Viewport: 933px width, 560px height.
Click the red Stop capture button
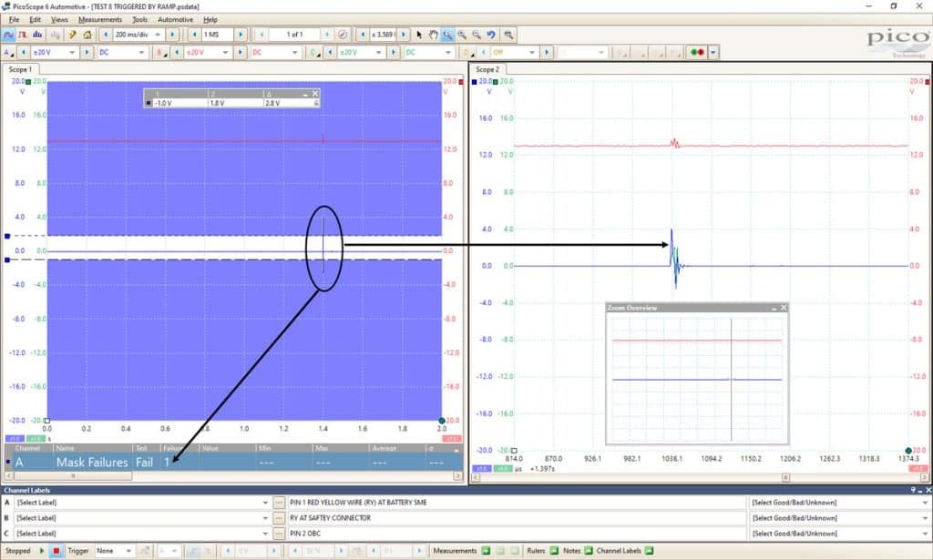pos(56,551)
